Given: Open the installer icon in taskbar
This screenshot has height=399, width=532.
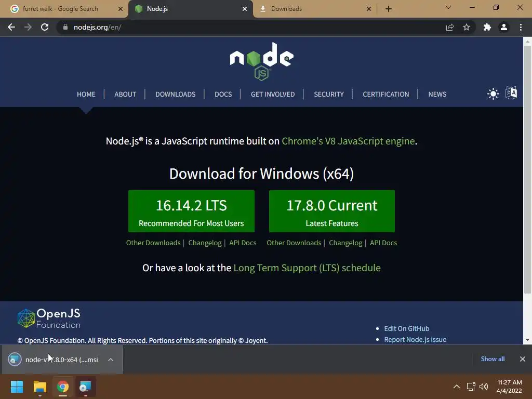Looking at the screenshot, I should 86,387.
